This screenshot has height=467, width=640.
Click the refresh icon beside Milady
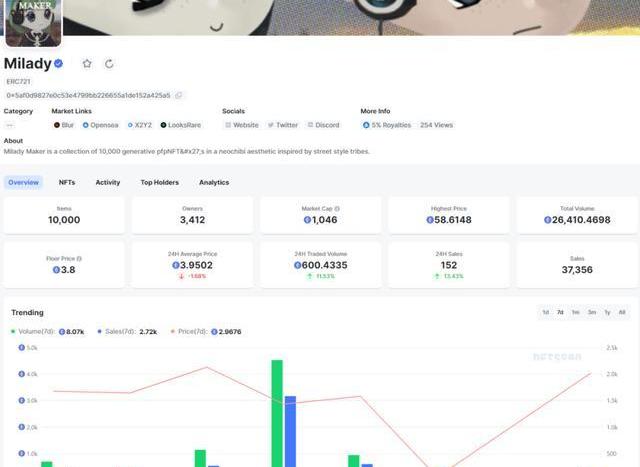point(109,64)
